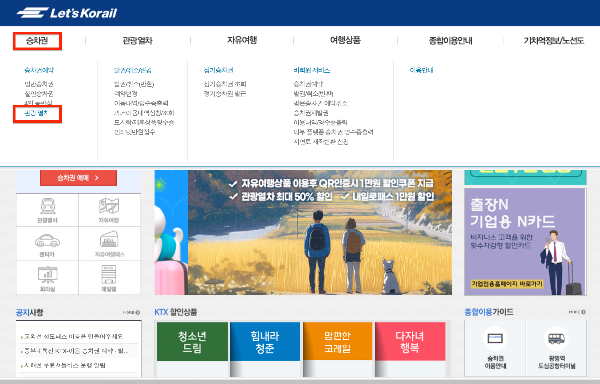Click 기업전용홈페이지 바로가기 on the purple banner
This screenshot has height=384, width=600.
pos(507,284)
